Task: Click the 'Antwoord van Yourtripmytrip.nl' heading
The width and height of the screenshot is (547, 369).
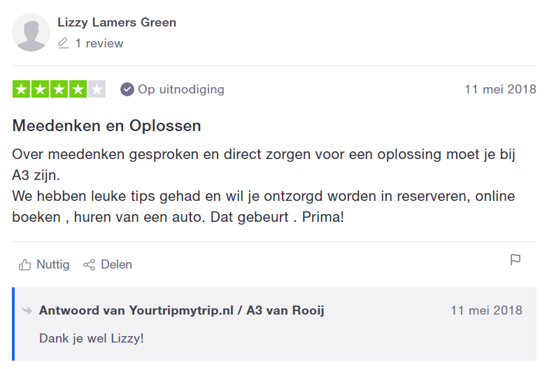Action: point(182,310)
